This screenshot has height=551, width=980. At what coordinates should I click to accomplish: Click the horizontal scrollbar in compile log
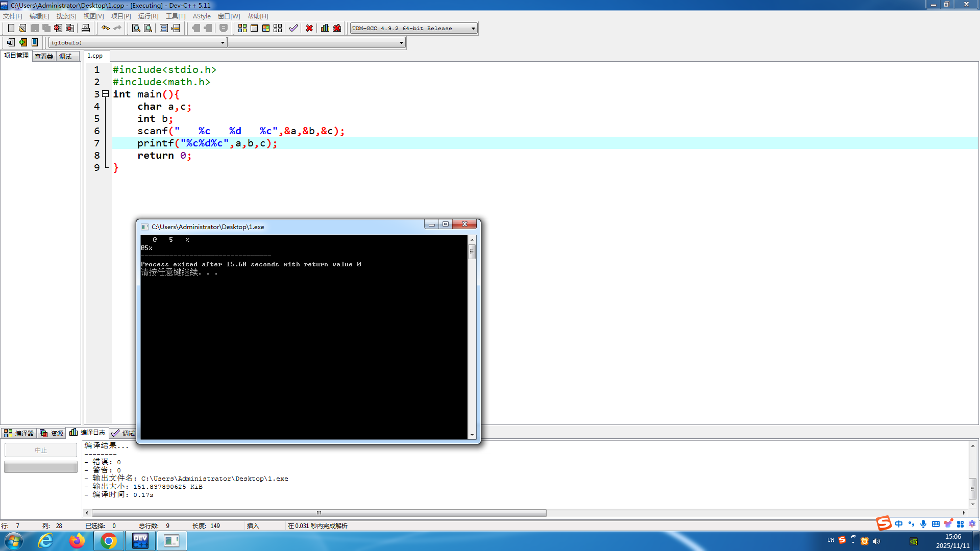coord(319,513)
